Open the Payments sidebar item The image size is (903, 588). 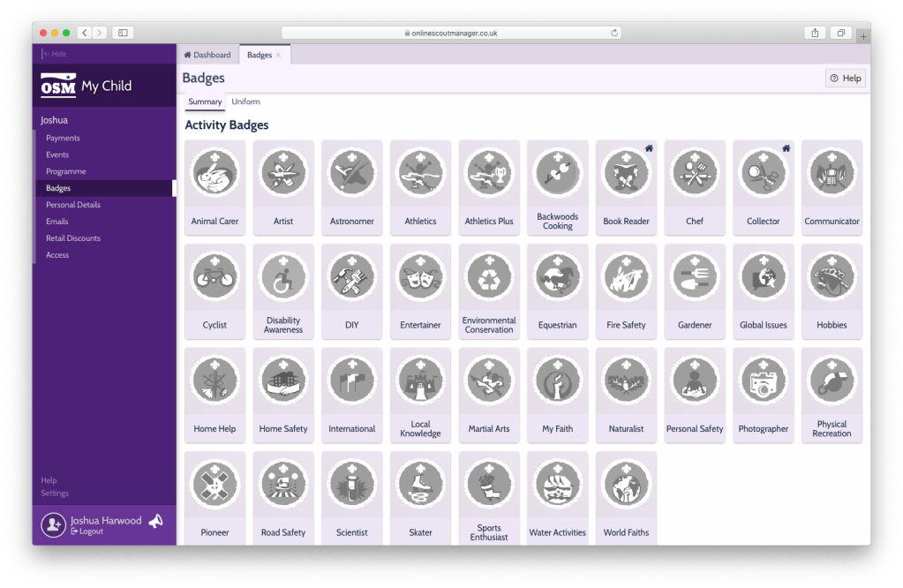coord(63,138)
